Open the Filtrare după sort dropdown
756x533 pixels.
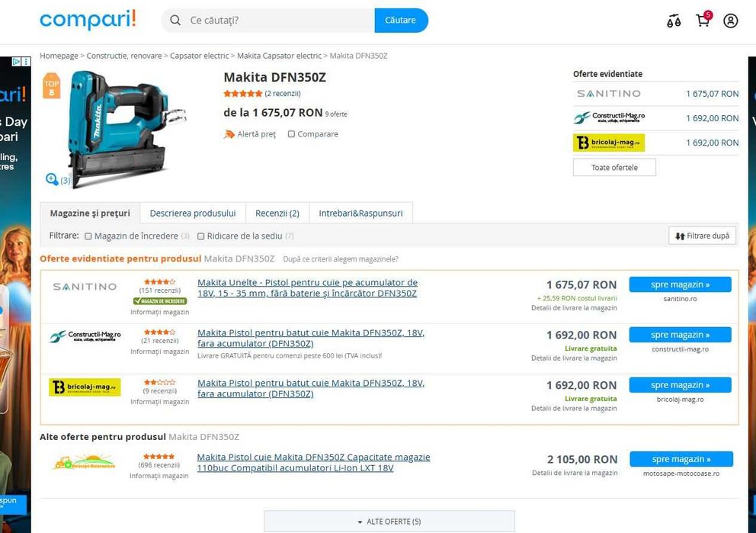click(x=703, y=236)
